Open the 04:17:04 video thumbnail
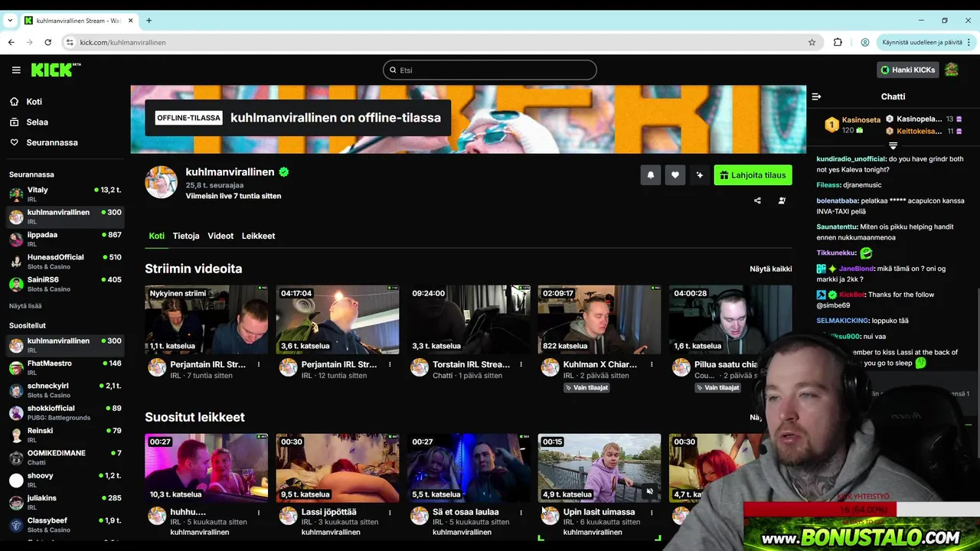980x551 pixels. coord(338,319)
